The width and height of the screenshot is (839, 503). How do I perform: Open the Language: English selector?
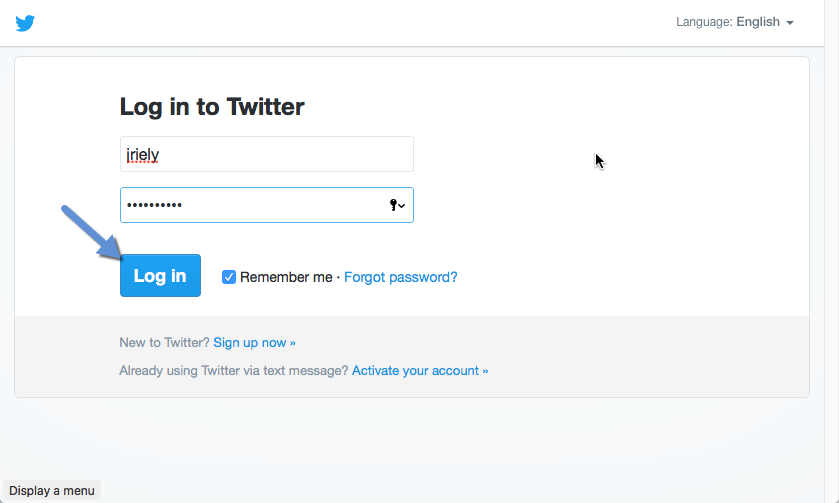[x=734, y=22]
